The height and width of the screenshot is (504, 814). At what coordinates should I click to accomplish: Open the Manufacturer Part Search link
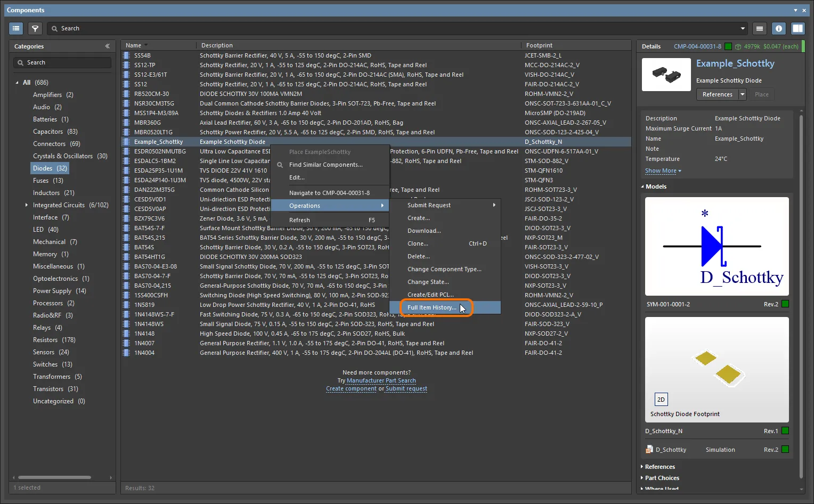pyautogui.click(x=381, y=380)
